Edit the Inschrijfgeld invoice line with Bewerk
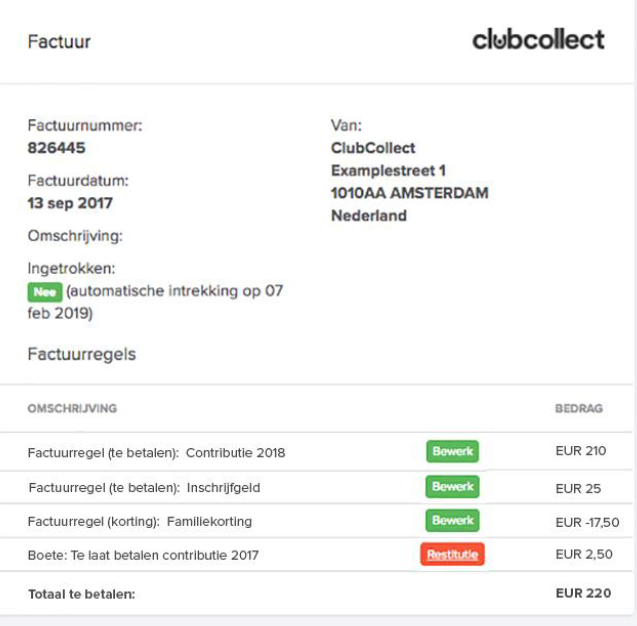 pyautogui.click(x=453, y=486)
